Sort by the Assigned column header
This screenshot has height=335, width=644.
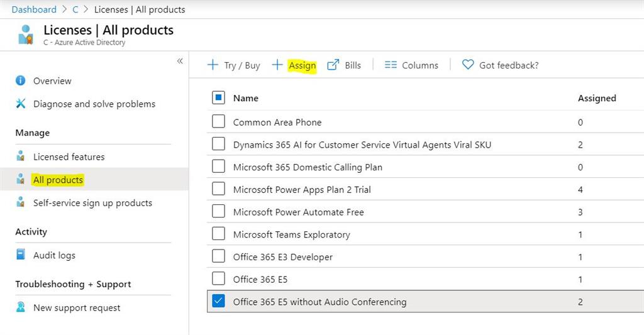pyautogui.click(x=597, y=98)
